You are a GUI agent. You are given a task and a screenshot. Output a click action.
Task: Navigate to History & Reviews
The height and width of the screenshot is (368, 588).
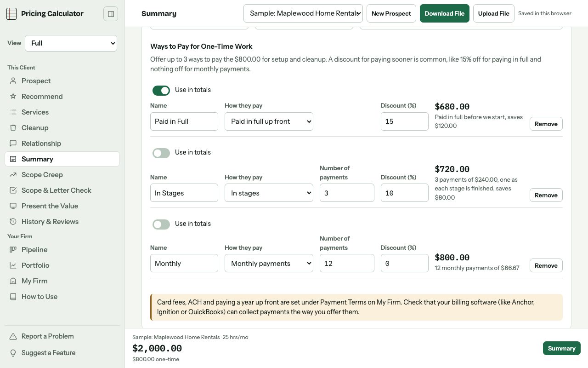[x=62, y=222]
